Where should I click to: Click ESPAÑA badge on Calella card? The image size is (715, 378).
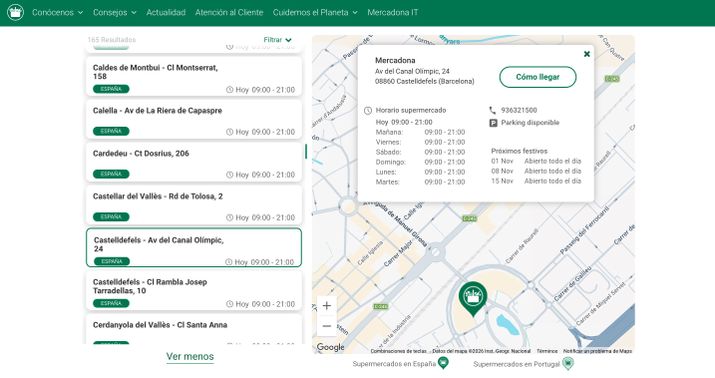coord(111,131)
